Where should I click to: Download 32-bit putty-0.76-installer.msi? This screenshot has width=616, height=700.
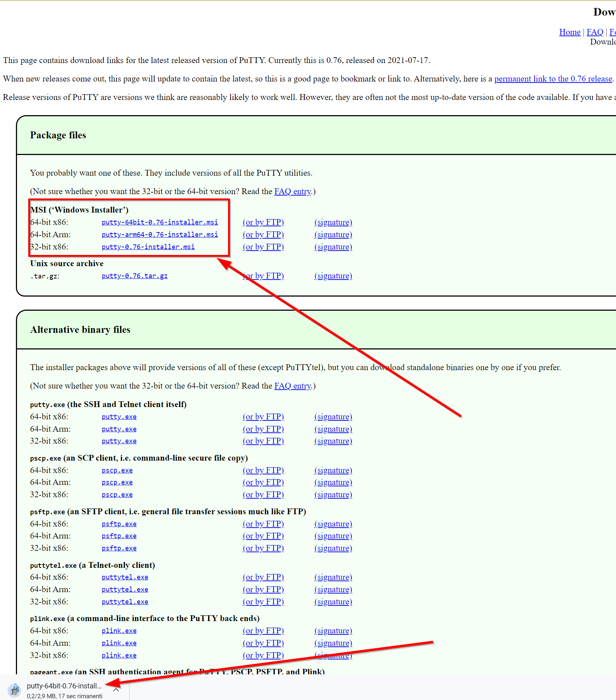[x=148, y=247]
